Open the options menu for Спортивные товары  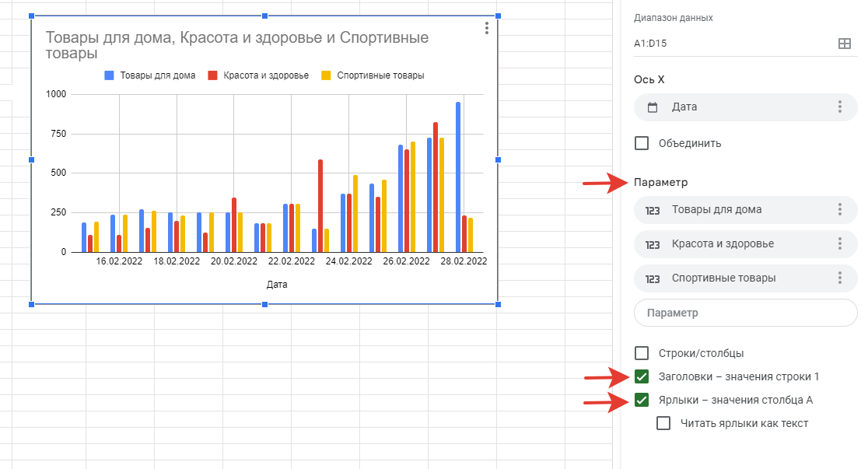tap(840, 278)
